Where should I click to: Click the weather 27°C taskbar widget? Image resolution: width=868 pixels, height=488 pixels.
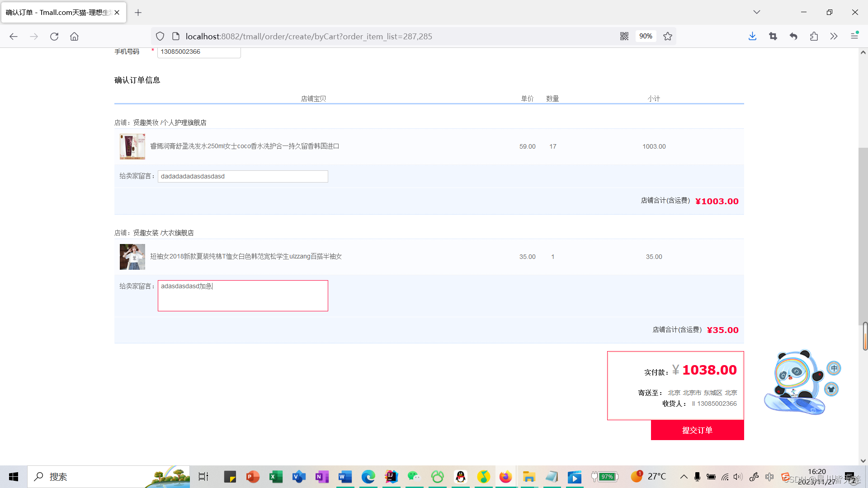(648, 476)
